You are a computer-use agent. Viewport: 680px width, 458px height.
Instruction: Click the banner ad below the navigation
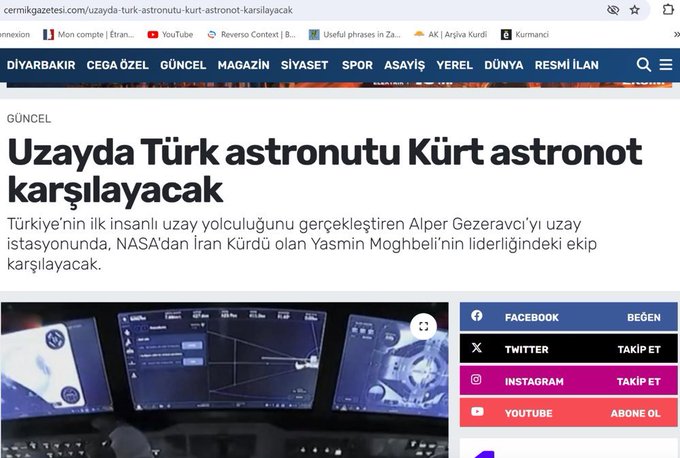[339, 84]
